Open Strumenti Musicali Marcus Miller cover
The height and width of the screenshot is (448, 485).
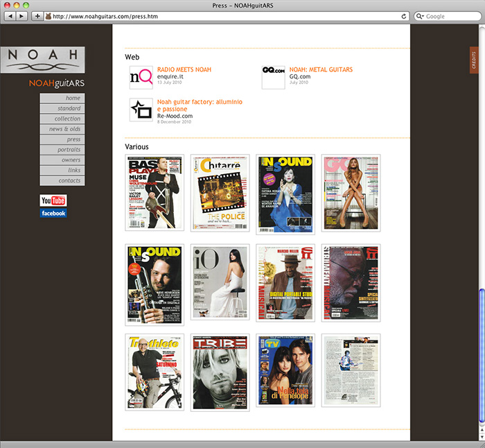(285, 283)
